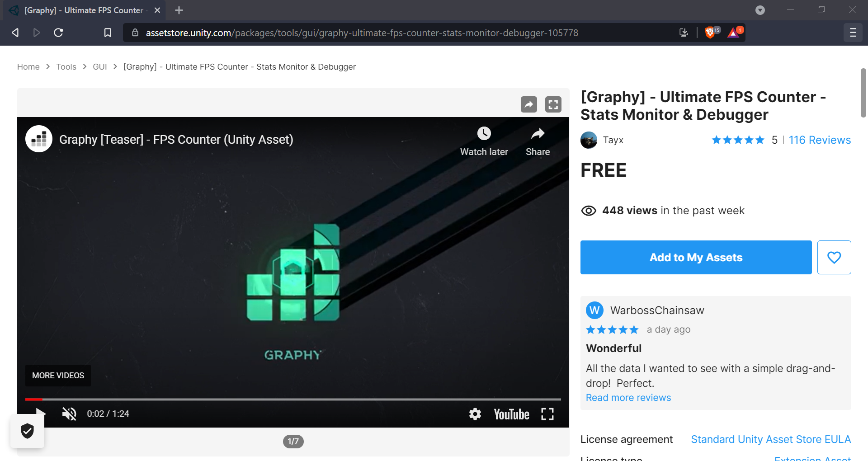Close the Graphy Ultimate FPS Counter tab
This screenshot has width=868, height=461.
pos(157,10)
